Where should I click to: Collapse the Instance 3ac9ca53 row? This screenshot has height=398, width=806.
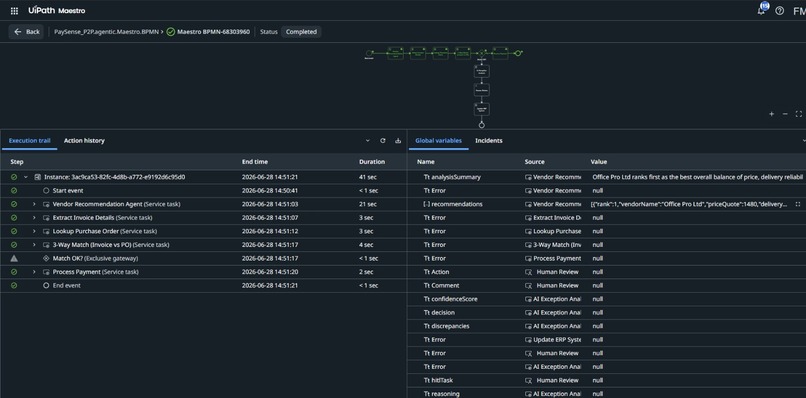tap(26, 177)
